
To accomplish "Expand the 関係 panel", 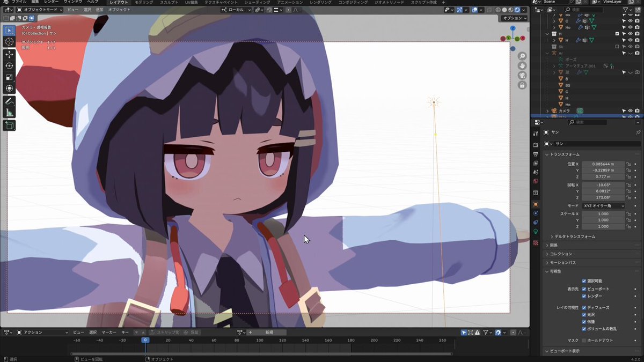I will pyautogui.click(x=553, y=245).
